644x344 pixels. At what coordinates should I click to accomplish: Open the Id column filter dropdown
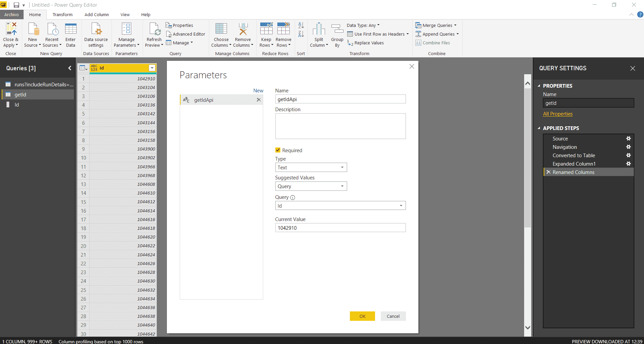[x=152, y=68]
